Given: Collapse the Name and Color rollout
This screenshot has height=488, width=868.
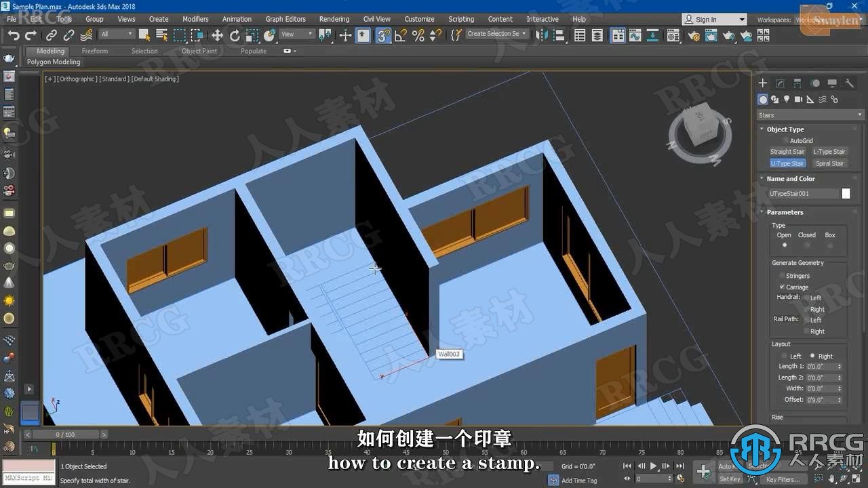Looking at the screenshot, I should pos(790,179).
